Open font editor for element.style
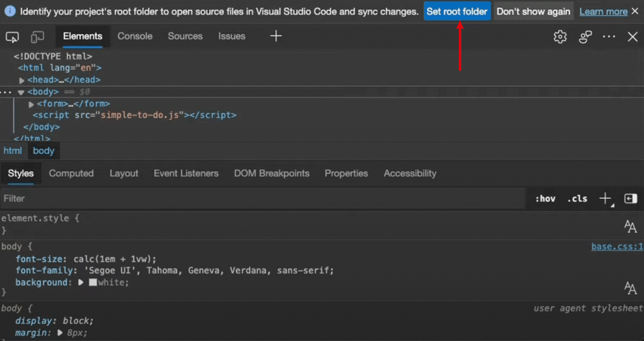 point(630,226)
